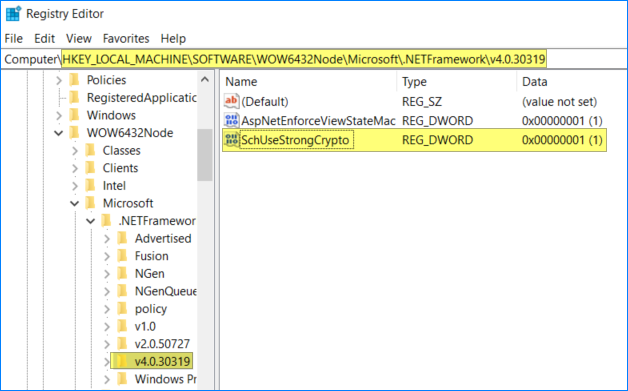Expand the policy tree node
The width and height of the screenshot is (628, 391).
pyautogui.click(x=107, y=309)
